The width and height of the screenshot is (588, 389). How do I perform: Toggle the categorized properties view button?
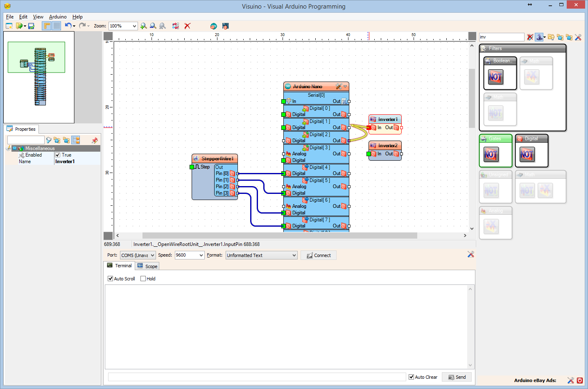pos(76,140)
